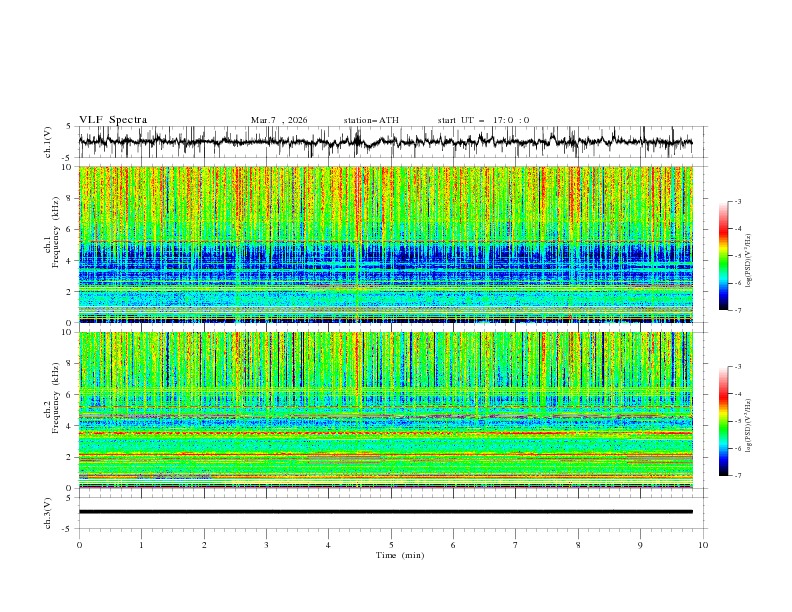The image size is (792, 612).
Task: Click time-axis tick label "7"
Action: pos(515,545)
